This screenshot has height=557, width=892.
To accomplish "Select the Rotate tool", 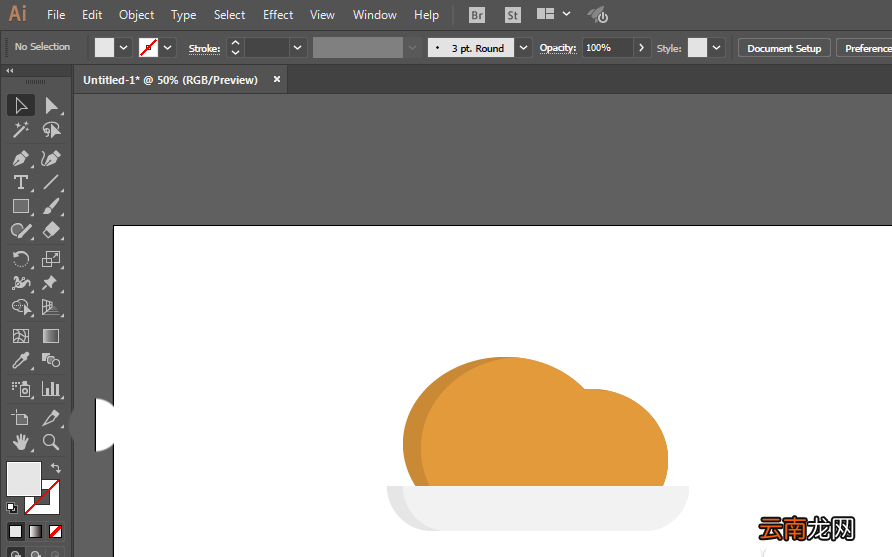I will (21, 259).
